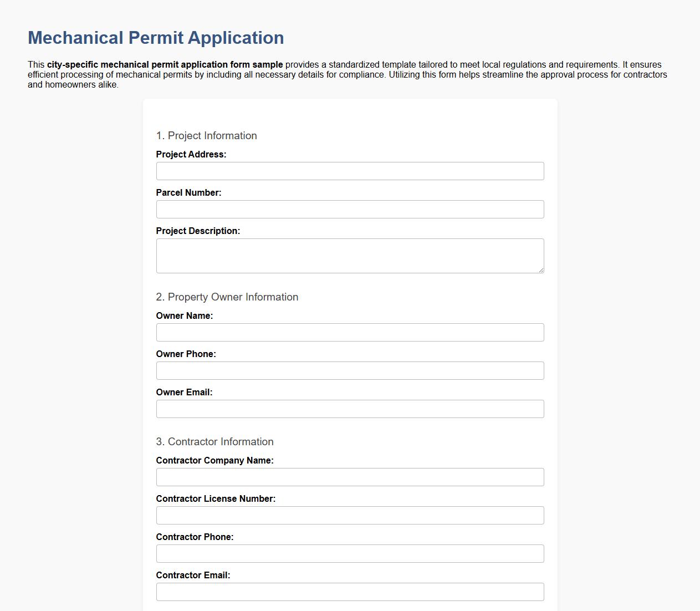Click the Property Owner Information heading
This screenshot has width=700, height=611.
point(227,297)
